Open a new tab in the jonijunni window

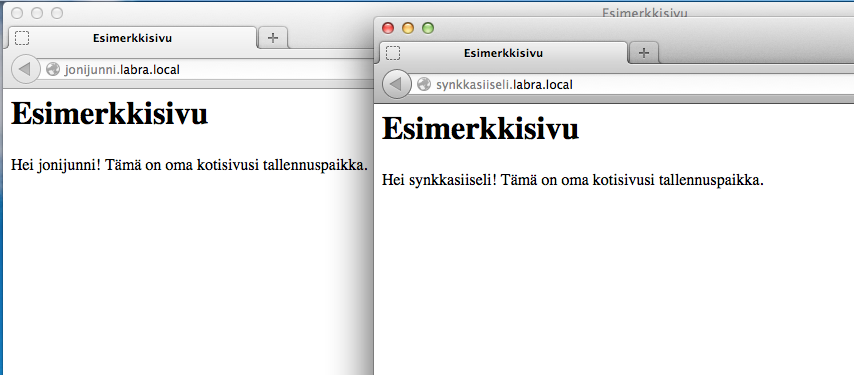273,38
